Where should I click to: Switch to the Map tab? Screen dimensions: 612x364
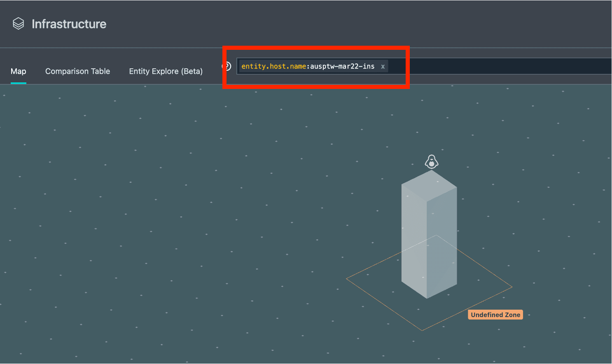[x=18, y=71]
